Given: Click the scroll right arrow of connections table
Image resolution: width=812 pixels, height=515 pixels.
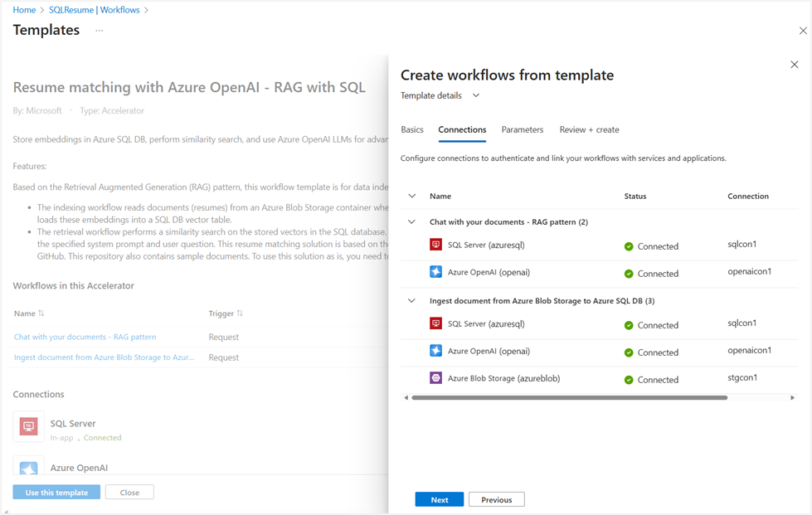Looking at the screenshot, I should pos(792,397).
